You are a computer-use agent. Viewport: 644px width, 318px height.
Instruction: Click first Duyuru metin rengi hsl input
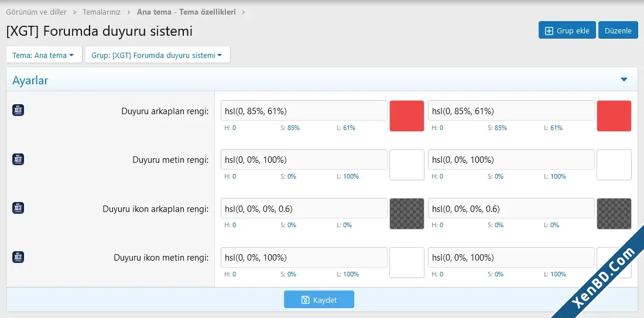click(304, 159)
